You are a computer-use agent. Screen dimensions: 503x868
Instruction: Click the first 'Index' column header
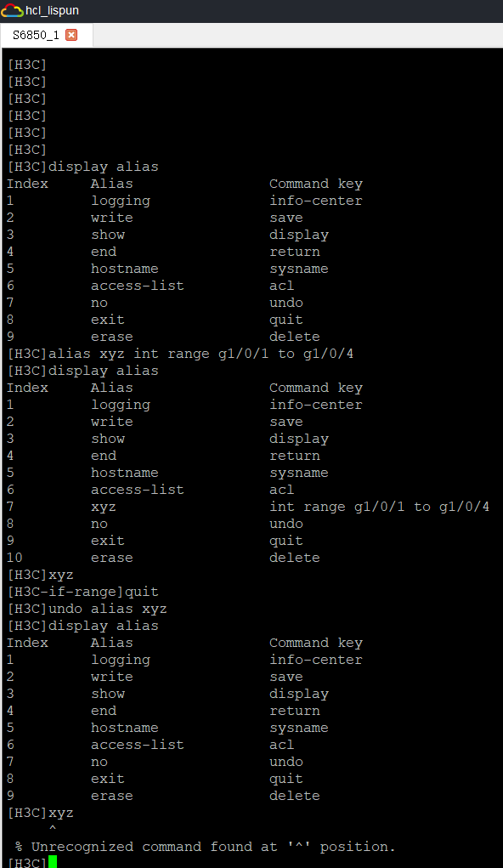(28, 184)
